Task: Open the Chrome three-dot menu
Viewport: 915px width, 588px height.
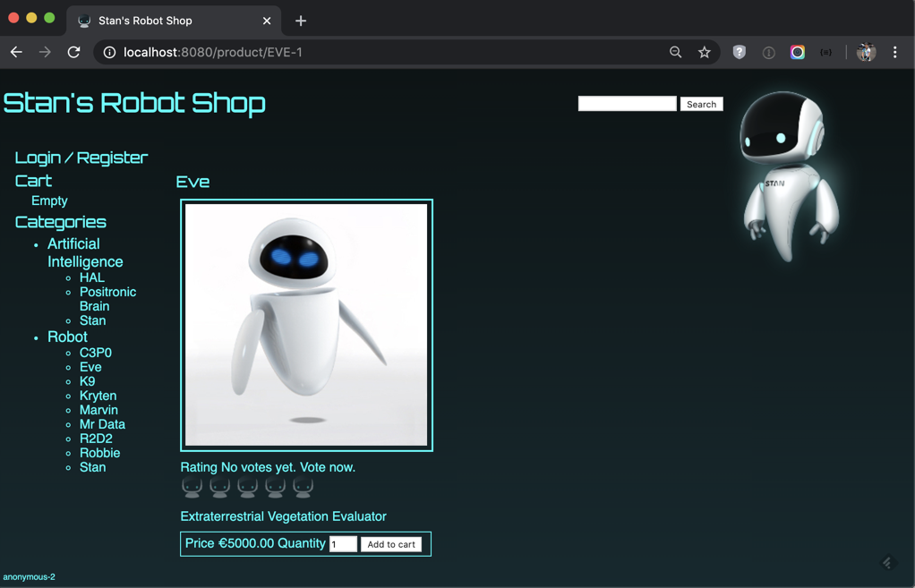Action: click(x=894, y=53)
